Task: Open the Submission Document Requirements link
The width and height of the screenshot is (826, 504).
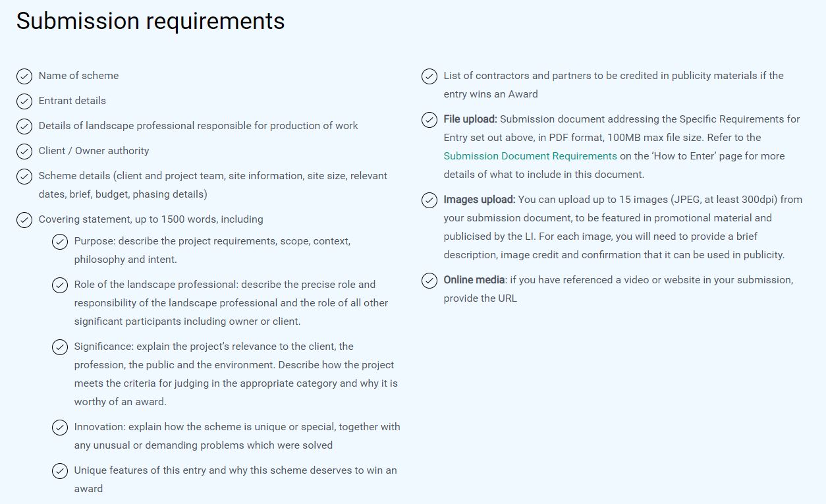Action: [530, 156]
